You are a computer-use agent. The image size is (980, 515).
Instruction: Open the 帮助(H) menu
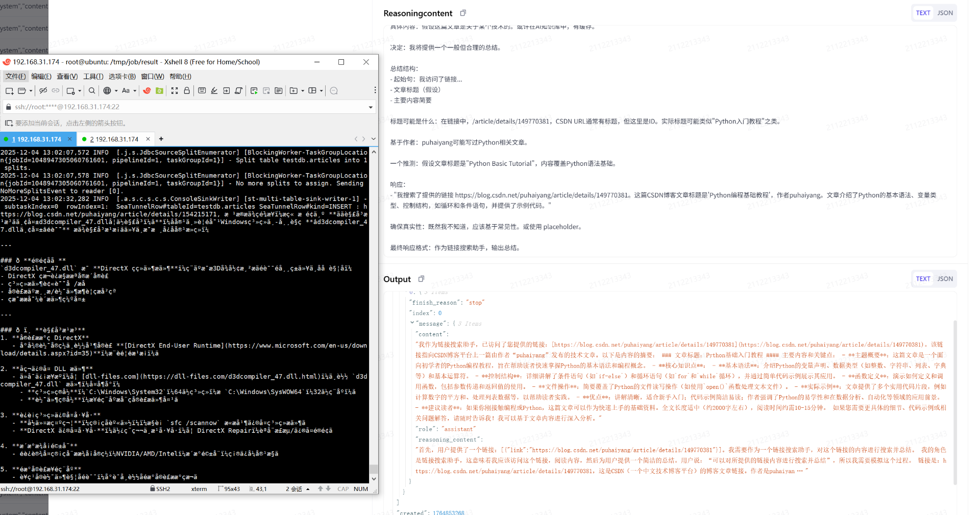pos(180,77)
